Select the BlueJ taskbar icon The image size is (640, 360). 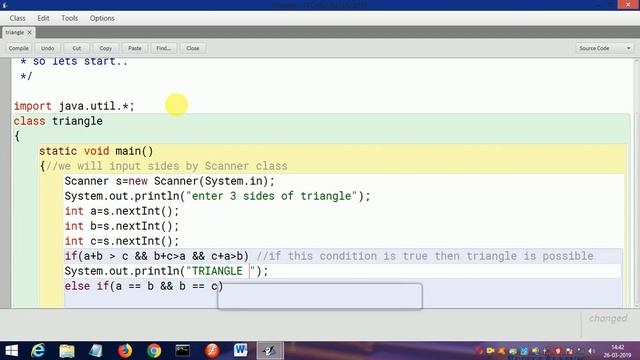point(270,351)
